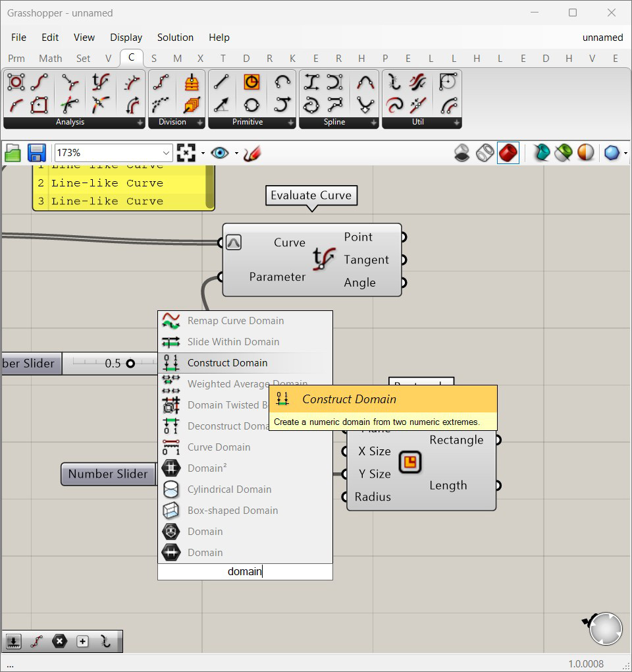Click Evaluate Curve reparameterize Curve input icon

click(233, 242)
